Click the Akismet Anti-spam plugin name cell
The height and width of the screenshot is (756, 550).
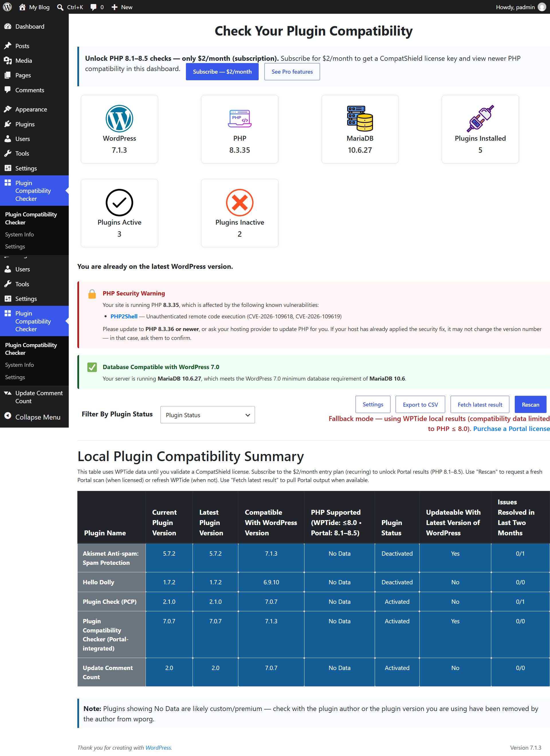[x=111, y=558]
